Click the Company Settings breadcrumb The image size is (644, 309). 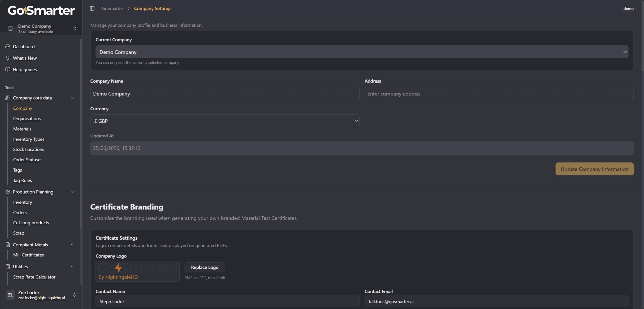[x=152, y=9]
